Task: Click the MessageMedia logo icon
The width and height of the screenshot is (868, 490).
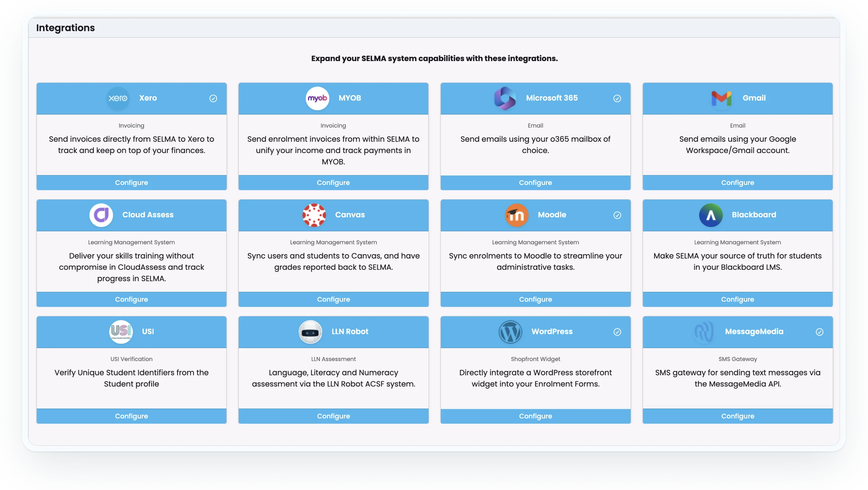Action: pos(704,332)
